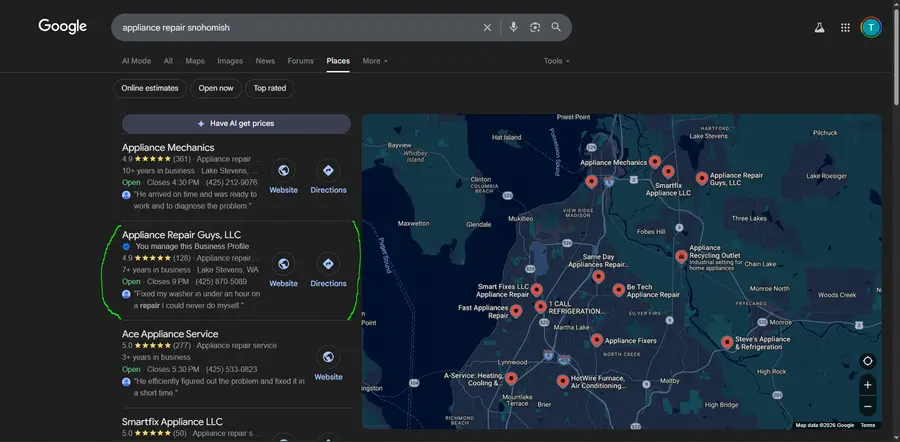Toggle the Top rated filter chip
This screenshot has height=442, width=900.
pos(270,88)
